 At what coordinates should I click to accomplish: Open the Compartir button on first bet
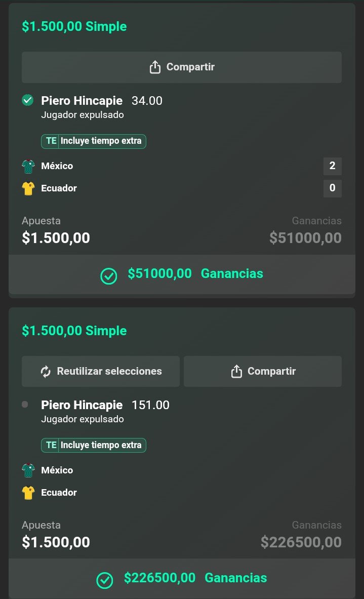182,67
